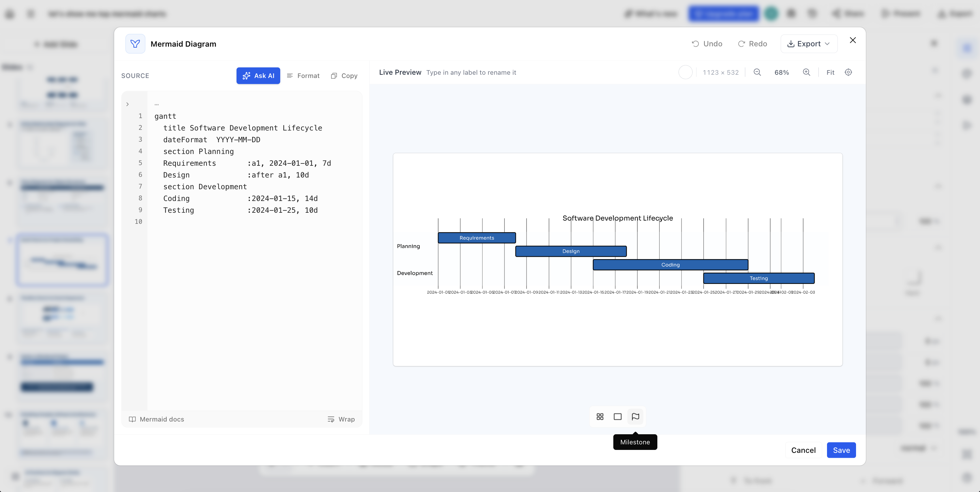The width and height of the screenshot is (980, 492).
Task: Click the 'dateFormat YYYY-MM-DD' code line
Action: [212, 140]
